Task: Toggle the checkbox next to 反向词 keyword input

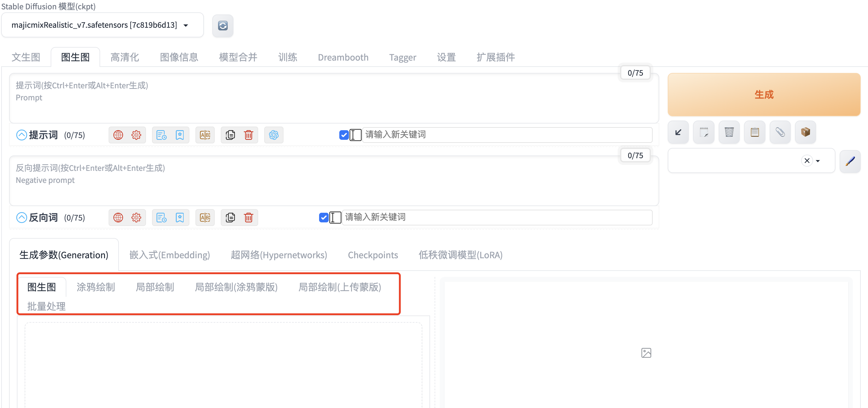Action: coord(323,217)
